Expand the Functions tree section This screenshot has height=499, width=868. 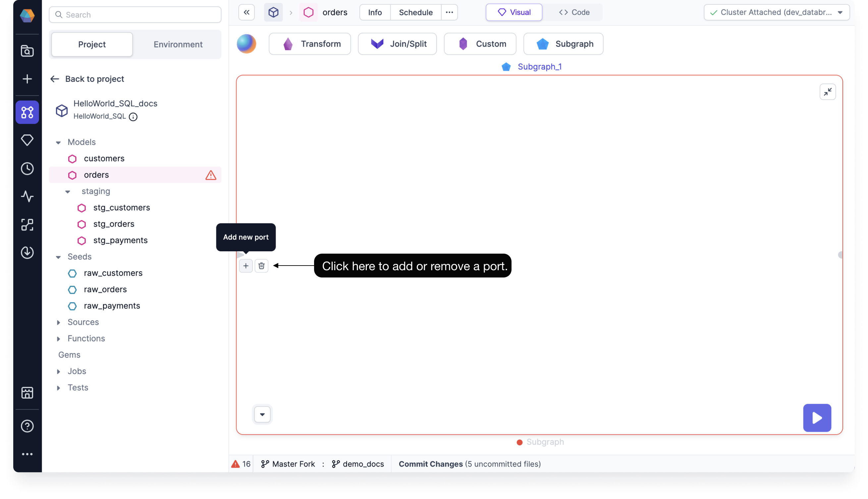click(x=58, y=339)
